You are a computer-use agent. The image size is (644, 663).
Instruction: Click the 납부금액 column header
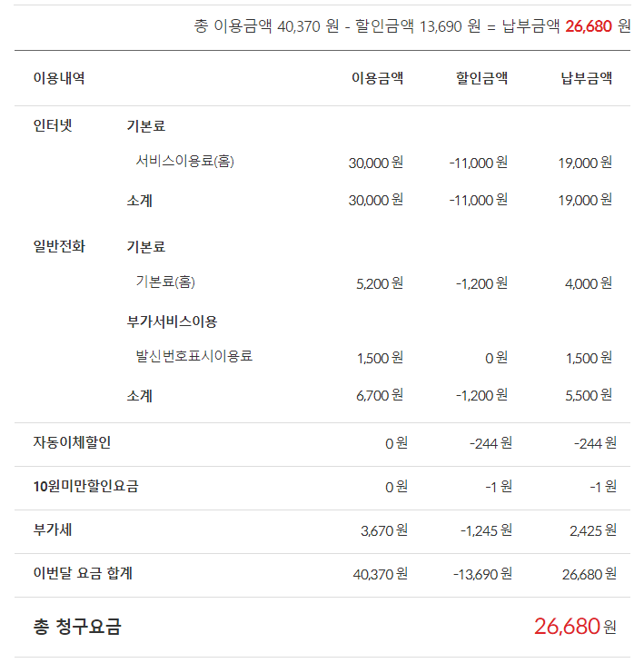[x=586, y=78]
